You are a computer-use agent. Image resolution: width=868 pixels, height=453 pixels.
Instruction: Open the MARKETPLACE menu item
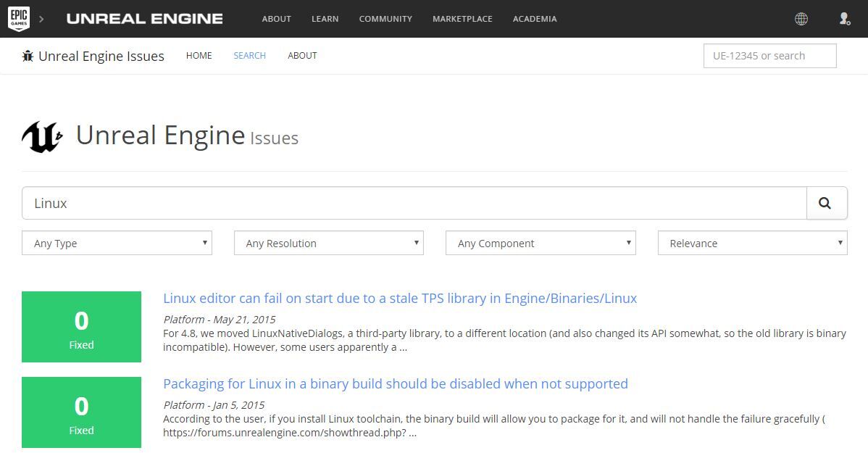(462, 19)
